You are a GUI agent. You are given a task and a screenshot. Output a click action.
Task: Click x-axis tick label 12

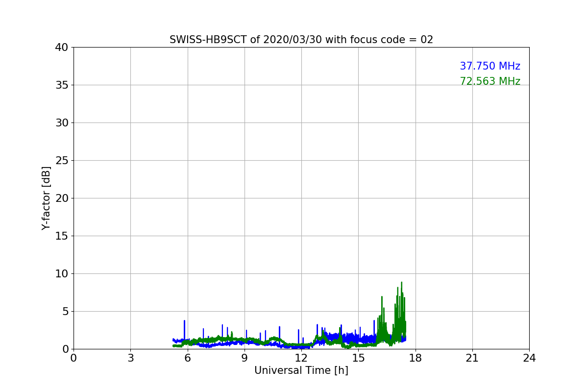click(x=301, y=358)
